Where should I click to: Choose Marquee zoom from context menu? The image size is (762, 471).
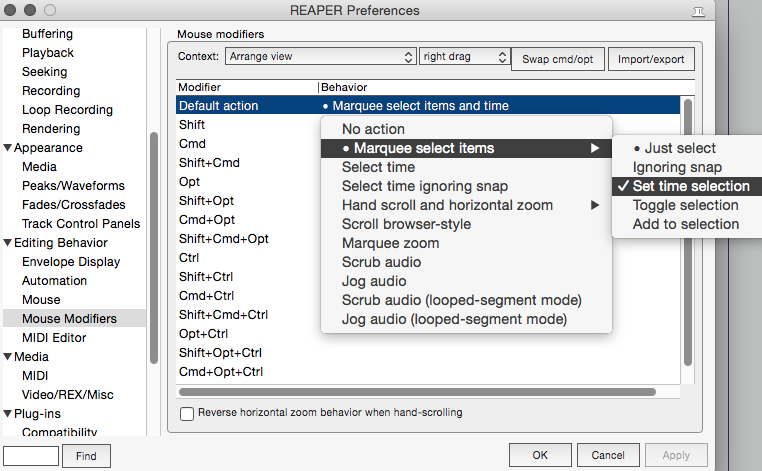pyautogui.click(x=388, y=243)
